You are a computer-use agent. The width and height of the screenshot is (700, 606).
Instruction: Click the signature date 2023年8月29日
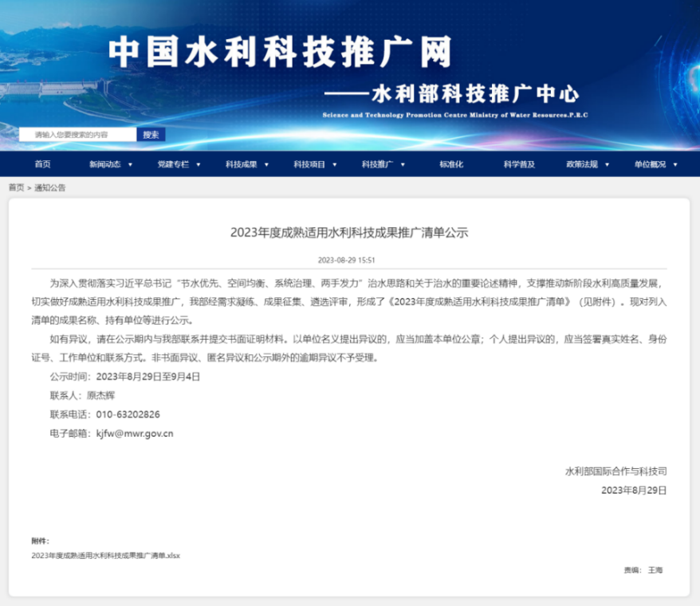(x=634, y=490)
